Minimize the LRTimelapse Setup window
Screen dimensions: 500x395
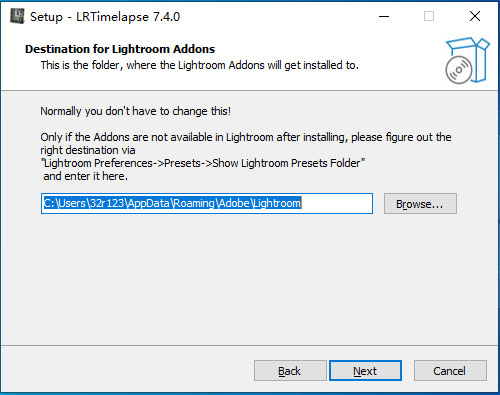pyautogui.click(x=384, y=16)
